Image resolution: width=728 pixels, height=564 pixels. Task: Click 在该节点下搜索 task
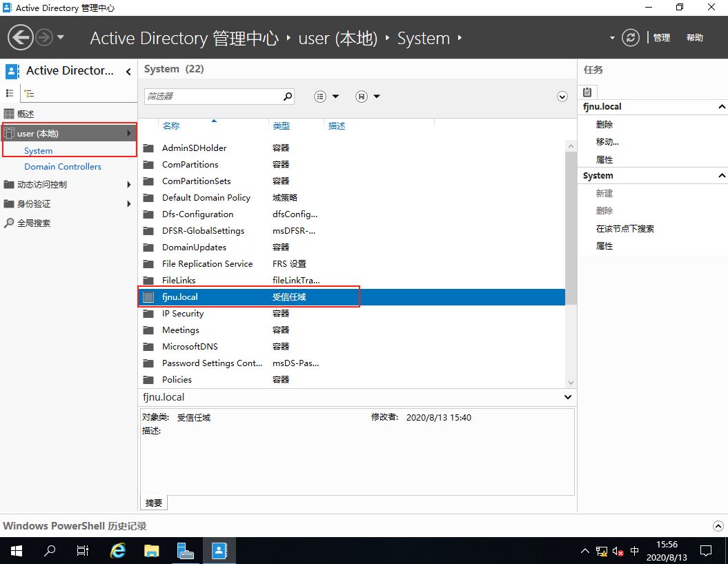(625, 228)
